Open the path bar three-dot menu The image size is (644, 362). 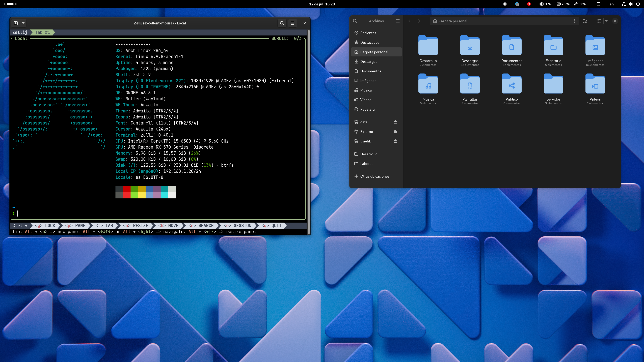pos(574,21)
